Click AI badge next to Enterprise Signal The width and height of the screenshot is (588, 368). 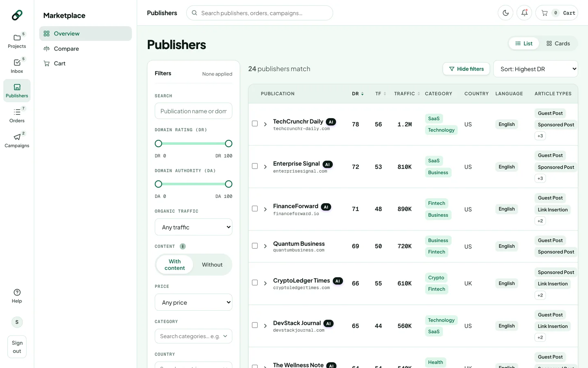pos(327,164)
